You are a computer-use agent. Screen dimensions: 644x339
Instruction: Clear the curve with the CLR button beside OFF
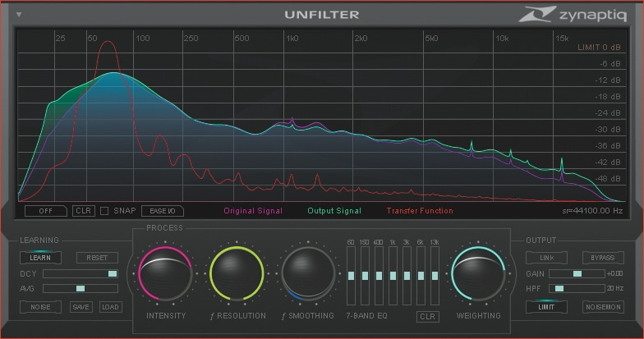tap(84, 211)
